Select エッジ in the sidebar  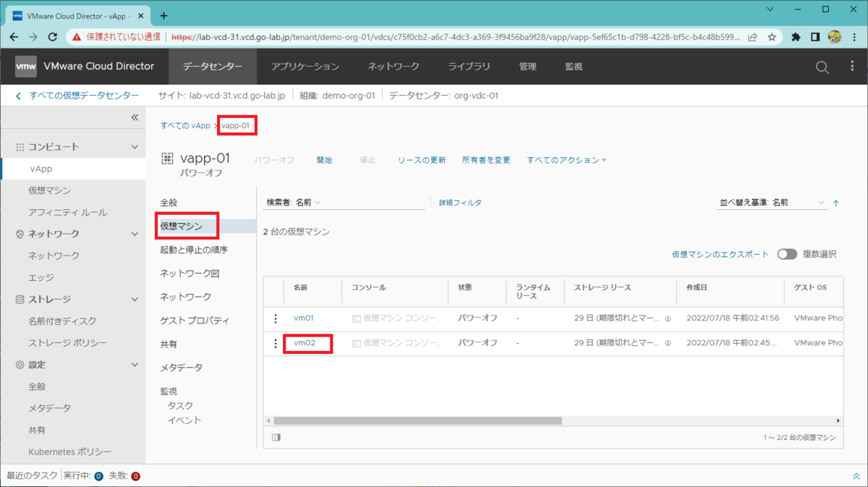pyautogui.click(x=41, y=277)
